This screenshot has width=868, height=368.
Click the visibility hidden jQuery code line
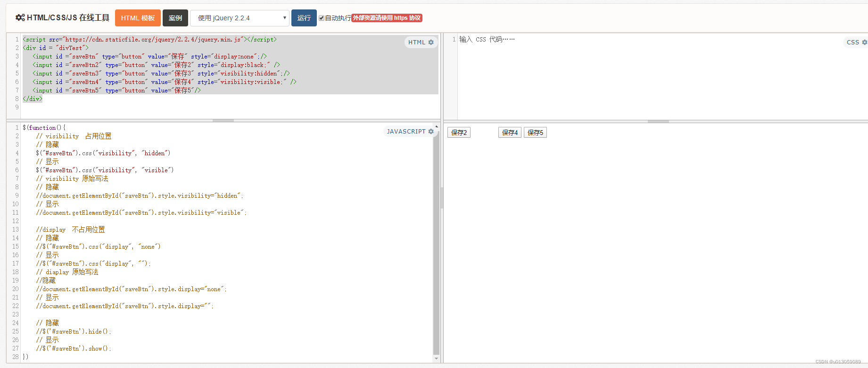pyautogui.click(x=103, y=153)
